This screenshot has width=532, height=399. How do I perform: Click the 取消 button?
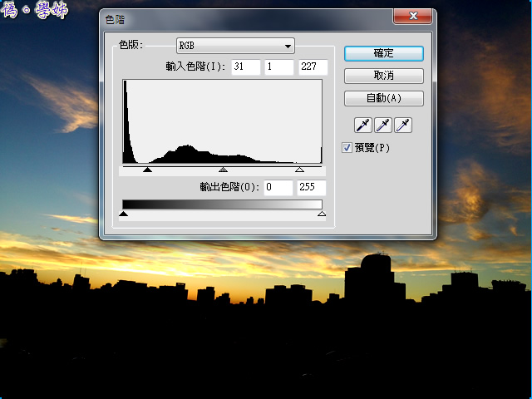coord(384,76)
